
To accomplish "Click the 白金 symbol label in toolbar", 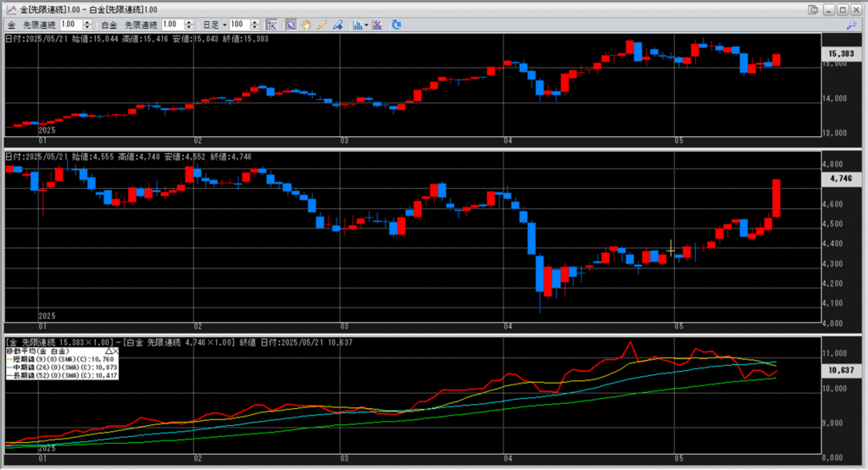I will (109, 25).
